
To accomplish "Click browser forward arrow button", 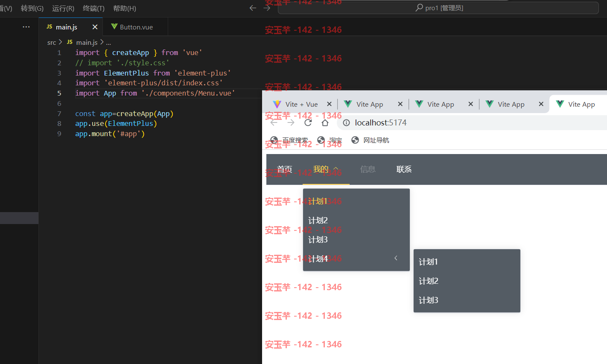I will [291, 122].
